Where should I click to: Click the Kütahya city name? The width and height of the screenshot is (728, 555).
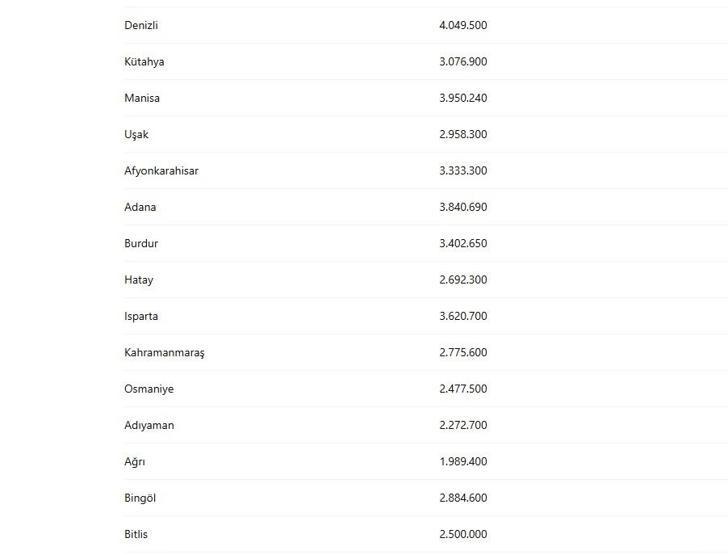(x=144, y=62)
